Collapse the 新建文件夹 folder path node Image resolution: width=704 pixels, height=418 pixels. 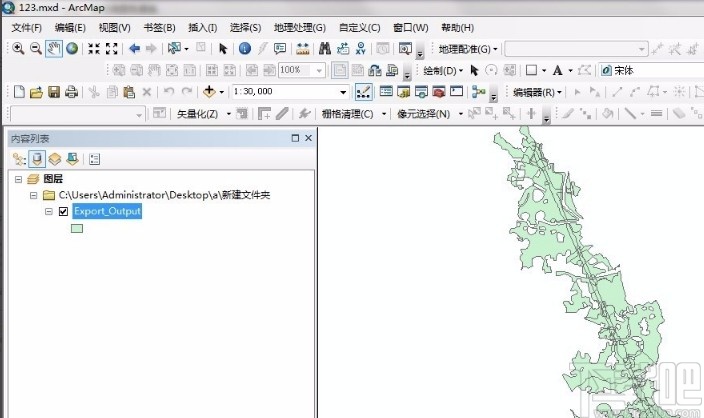pos(34,195)
